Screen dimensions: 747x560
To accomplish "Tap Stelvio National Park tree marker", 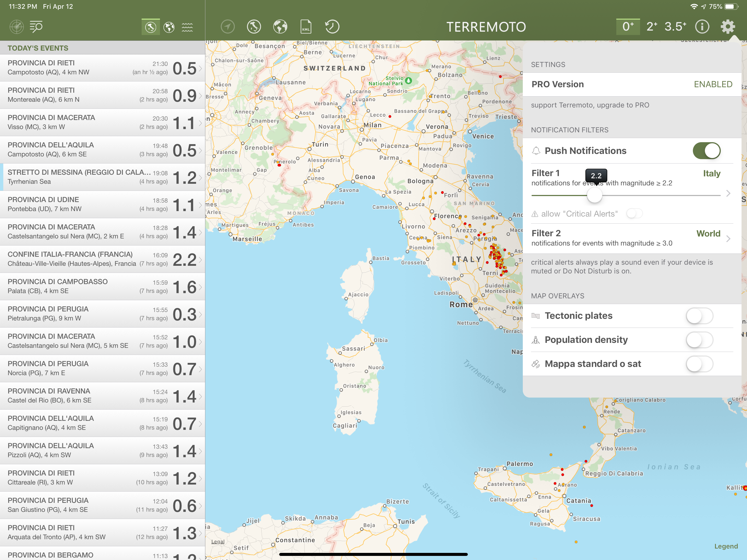I will [x=408, y=80].
